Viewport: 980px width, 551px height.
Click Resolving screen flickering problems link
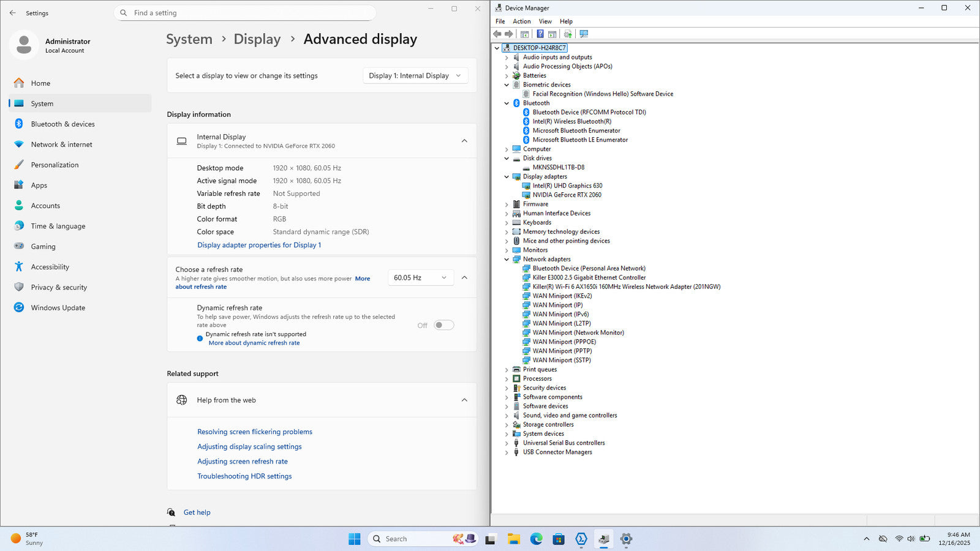point(254,432)
